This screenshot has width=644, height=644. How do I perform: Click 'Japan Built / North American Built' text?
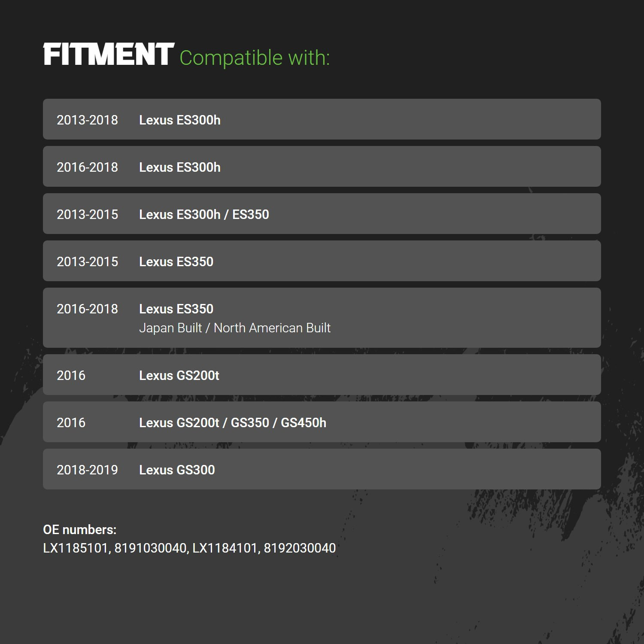(x=235, y=328)
